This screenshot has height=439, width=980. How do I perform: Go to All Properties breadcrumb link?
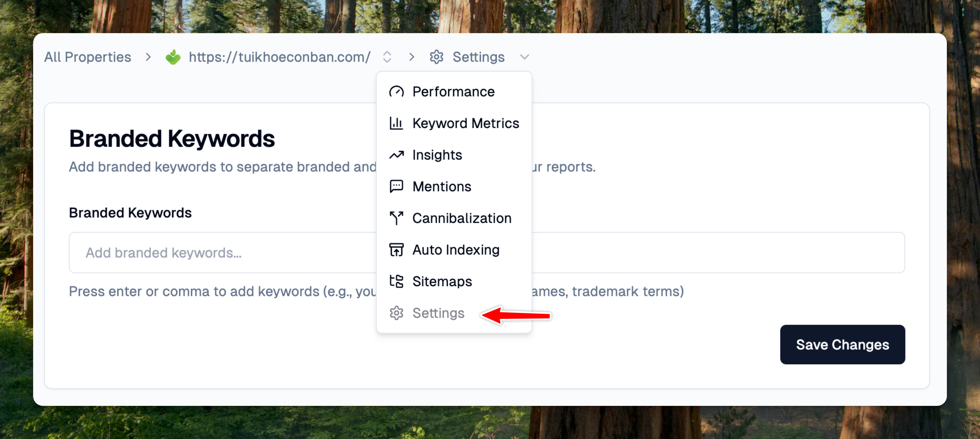[88, 57]
